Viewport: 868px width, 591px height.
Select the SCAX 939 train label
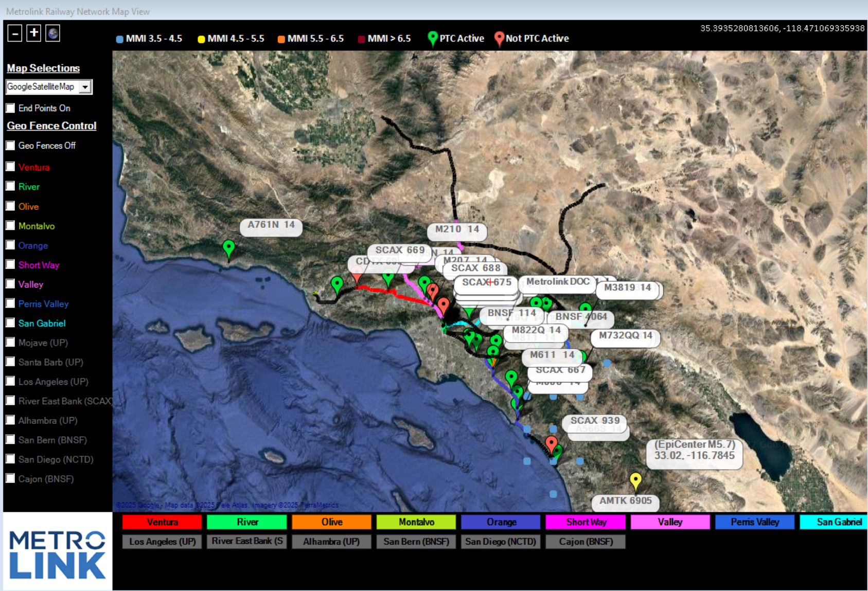pos(595,421)
